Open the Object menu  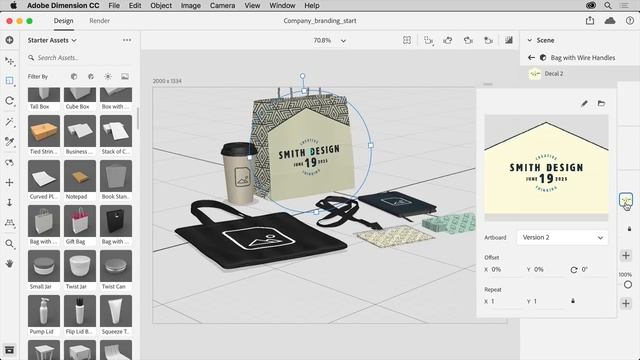tap(161, 5)
